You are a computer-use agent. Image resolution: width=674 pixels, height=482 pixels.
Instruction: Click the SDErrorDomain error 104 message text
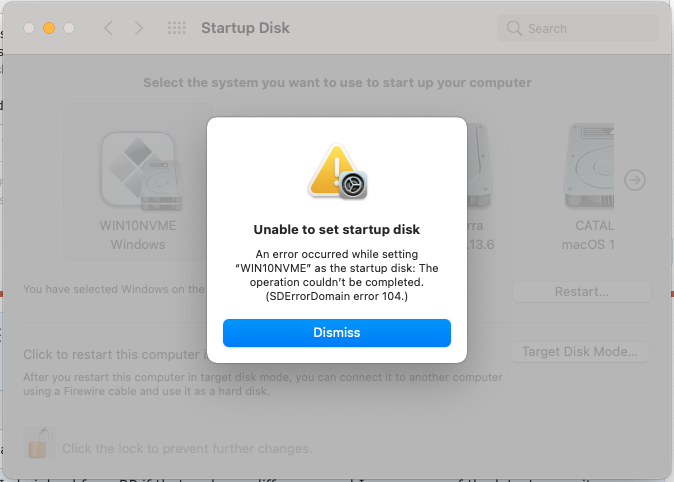(x=337, y=296)
